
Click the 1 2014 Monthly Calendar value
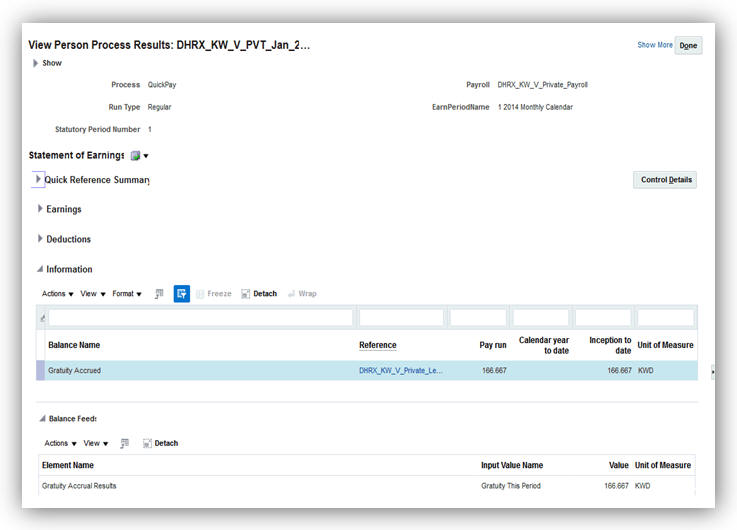pyautogui.click(x=535, y=107)
